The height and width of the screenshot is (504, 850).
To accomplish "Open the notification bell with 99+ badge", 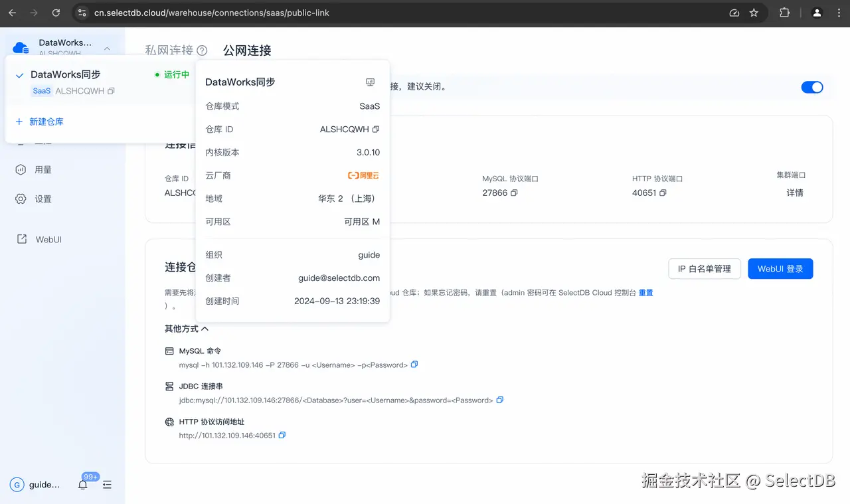I will tap(82, 485).
